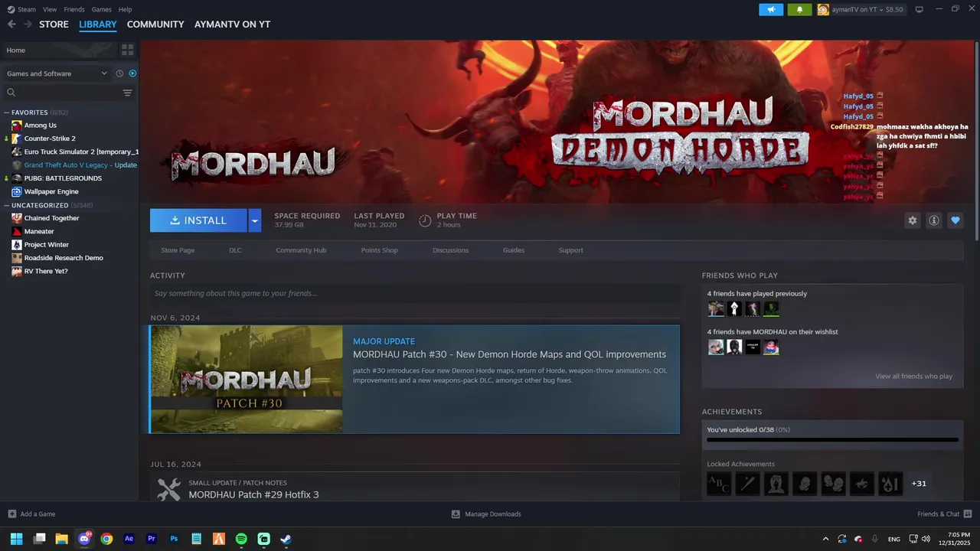The height and width of the screenshot is (551, 980).
Task: Click the blood drop locked achievement
Action: pos(890,484)
